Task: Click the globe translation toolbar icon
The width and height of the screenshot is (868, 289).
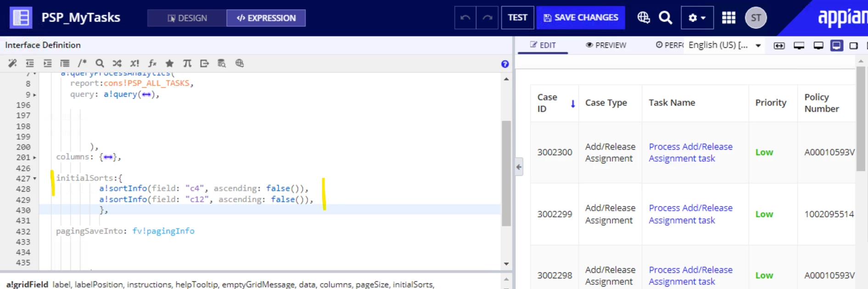Action: point(240,63)
